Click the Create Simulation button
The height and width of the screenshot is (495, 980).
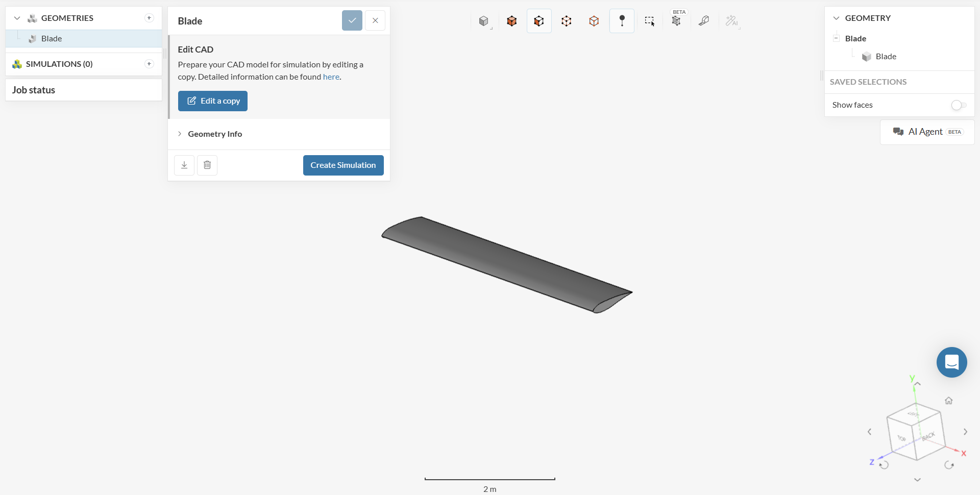coord(343,165)
